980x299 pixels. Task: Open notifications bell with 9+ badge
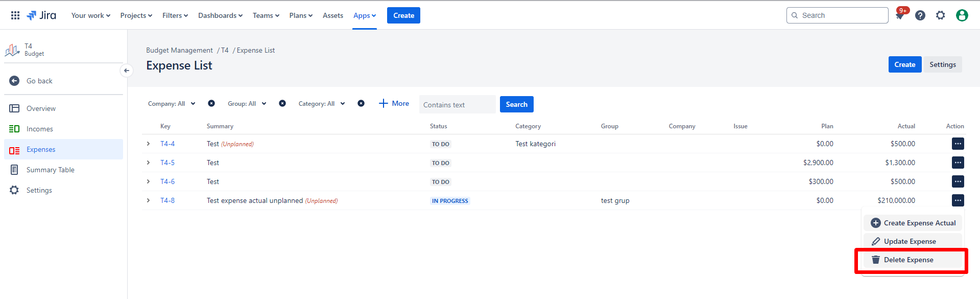(x=900, y=15)
